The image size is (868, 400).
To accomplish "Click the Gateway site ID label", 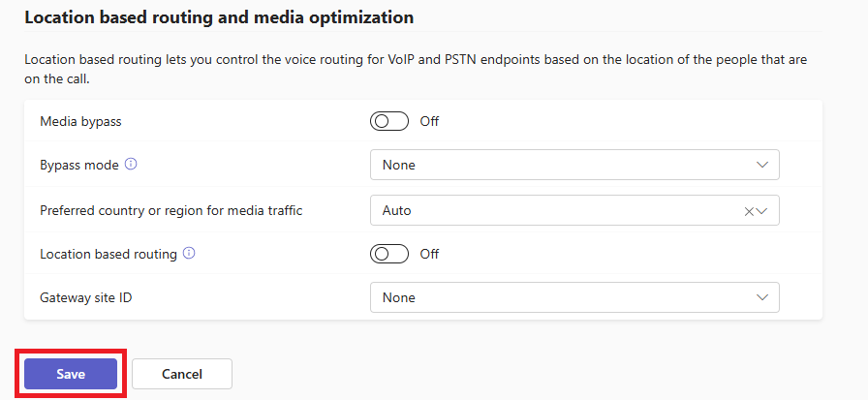I will pos(85,297).
